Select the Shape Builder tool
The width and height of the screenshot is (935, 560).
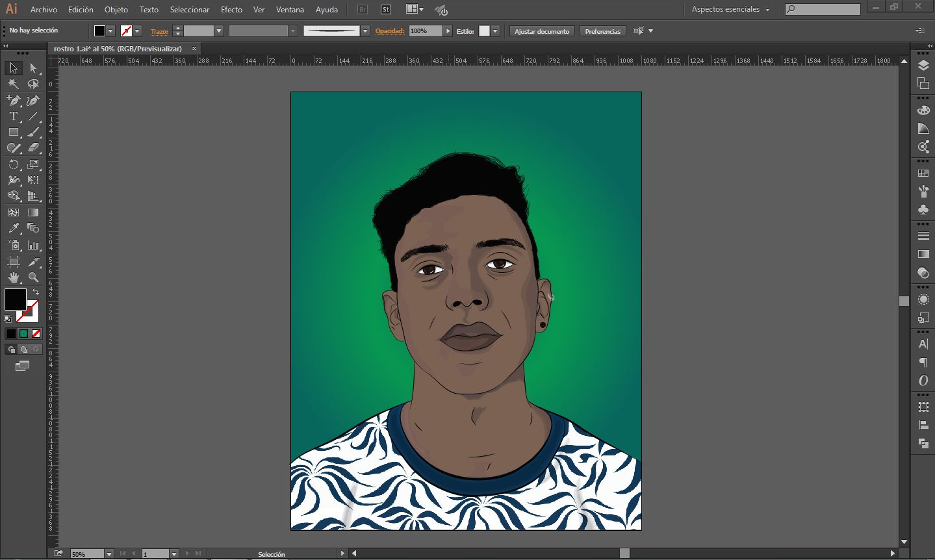(x=13, y=196)
